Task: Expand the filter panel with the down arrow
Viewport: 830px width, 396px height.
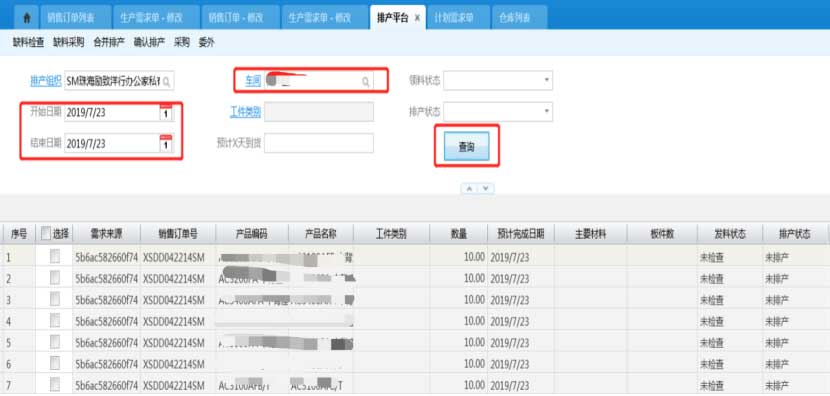Action: click(486, 188)
